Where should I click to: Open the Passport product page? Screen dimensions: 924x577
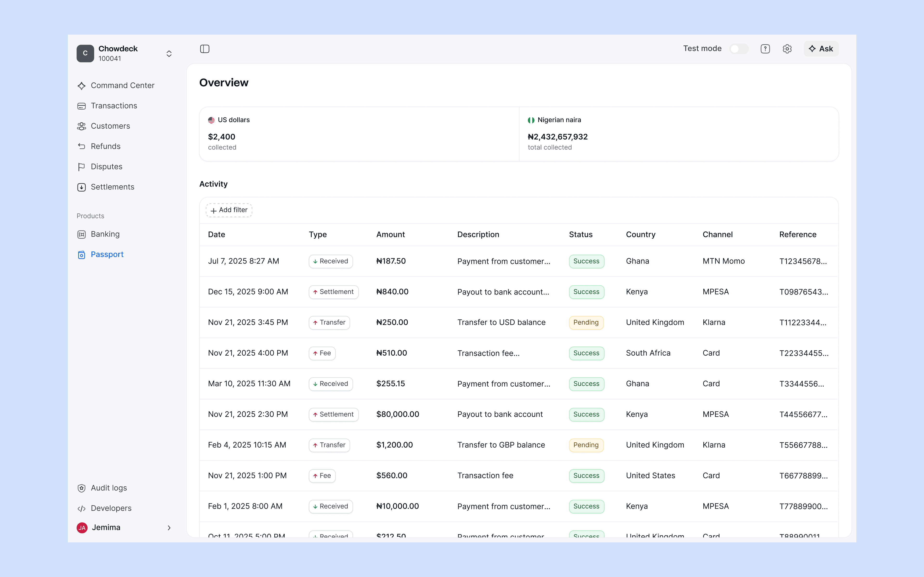[107, 255]
